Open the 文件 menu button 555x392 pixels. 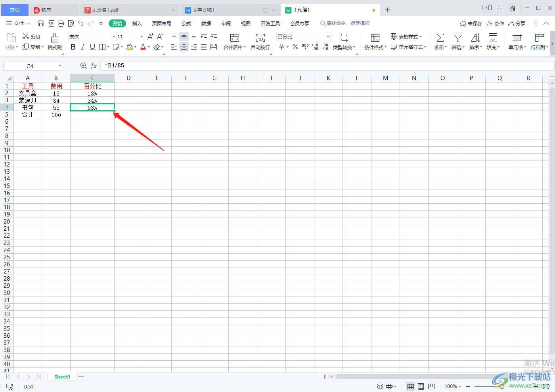pyautogui.click(x=18, y=24)
